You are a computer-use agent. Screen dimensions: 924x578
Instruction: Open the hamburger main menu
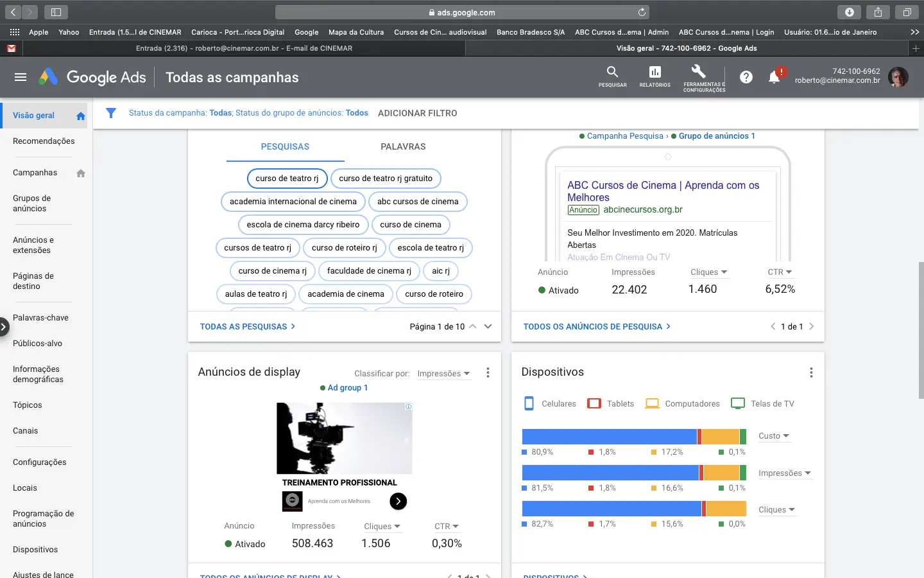pyautogui.click(x=21, y=77)
